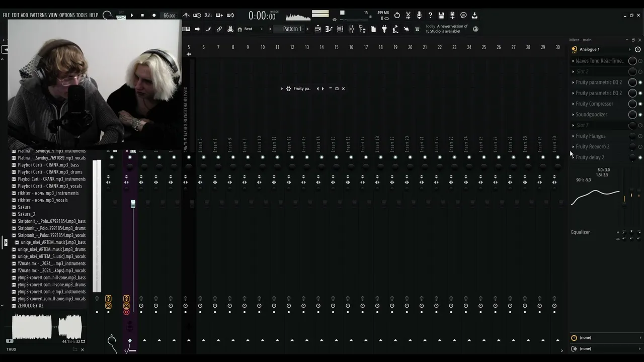Click the circular arrow history icon
This screenshot has height=362, width=644.
pyautogui.click(x=397, y=16)
